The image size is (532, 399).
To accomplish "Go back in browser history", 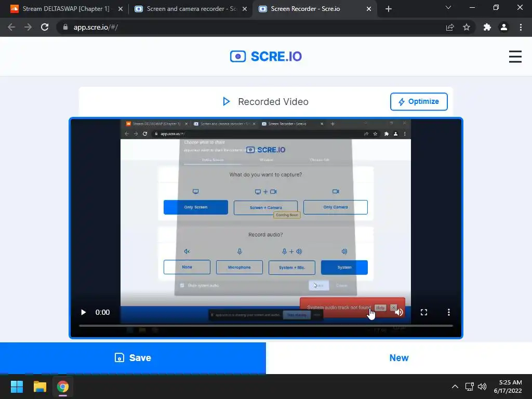I will pyautogui.click(x=11, y=27).
